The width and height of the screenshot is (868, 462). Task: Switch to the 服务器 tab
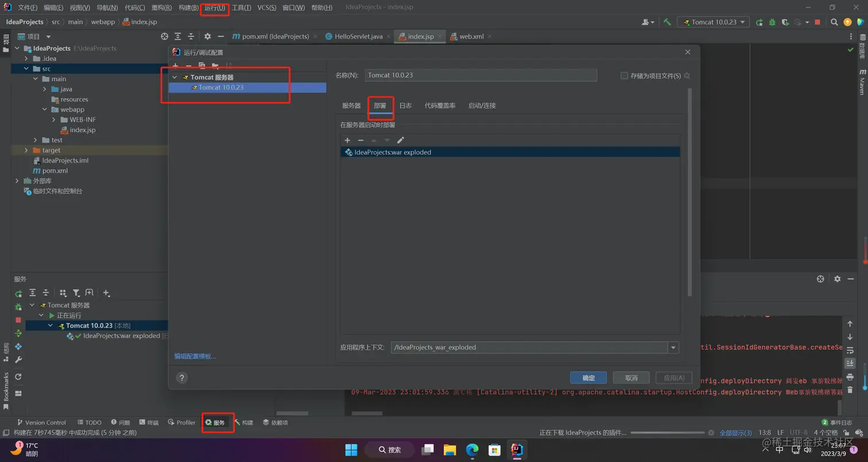pyautogui.click(x=351, y=106)
